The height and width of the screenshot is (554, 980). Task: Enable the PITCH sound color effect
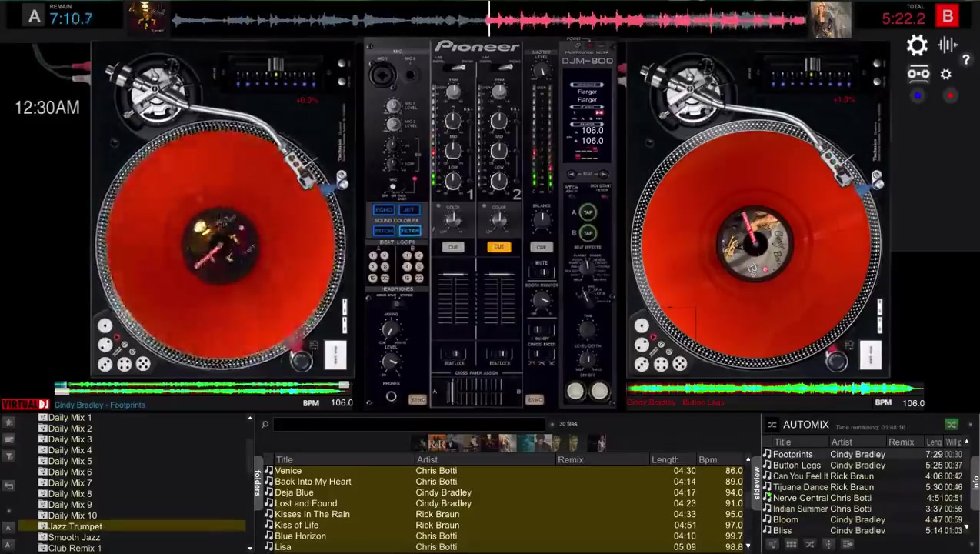click(384, 230)
